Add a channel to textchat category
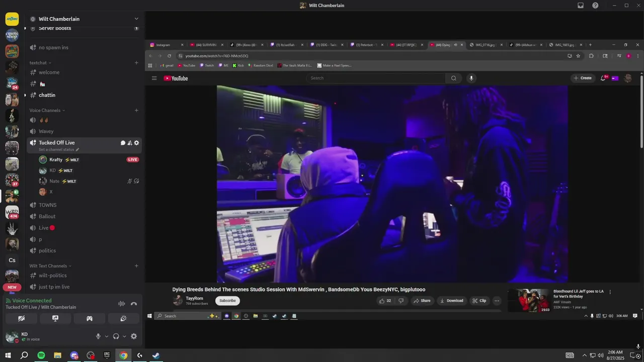Screen dimensions: 644x362 tap(136, 63)
